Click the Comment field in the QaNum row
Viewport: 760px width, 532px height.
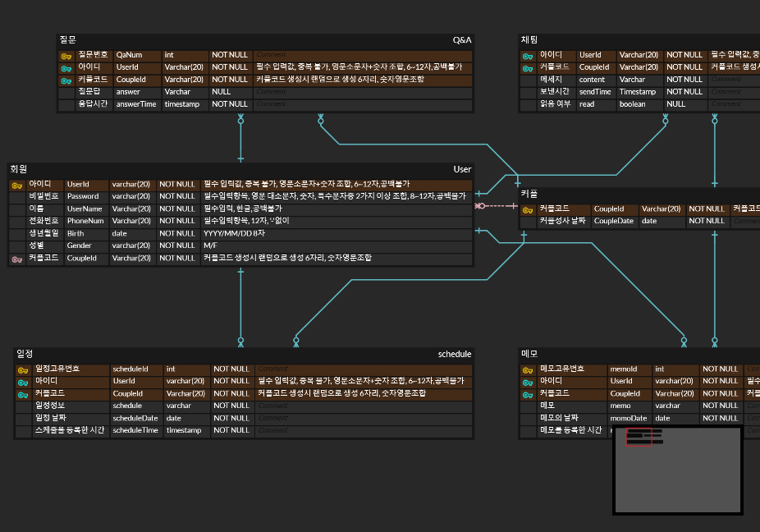click(x=363, y=55)
